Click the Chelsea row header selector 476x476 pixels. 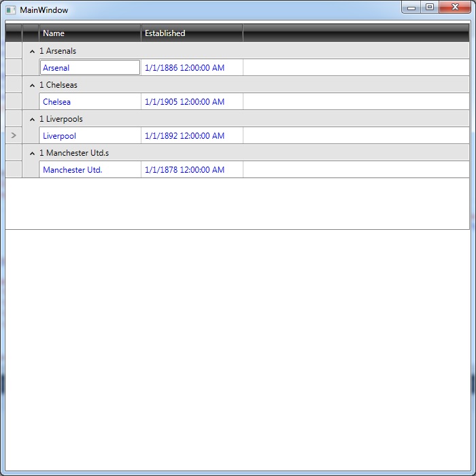(x=14, y=101)
